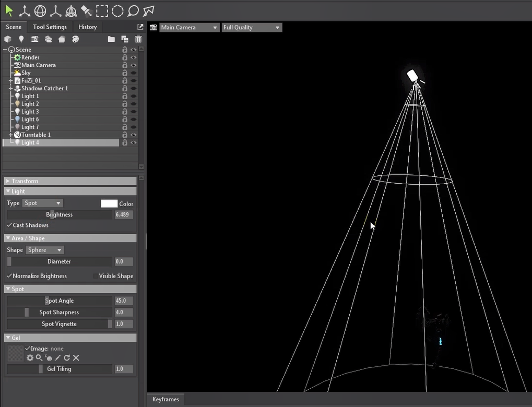Select the green arrow selection tool

click(9, 11)
